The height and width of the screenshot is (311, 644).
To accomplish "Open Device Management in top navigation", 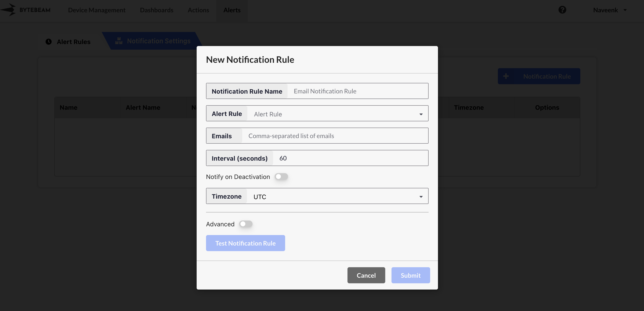I will point(97,10).
